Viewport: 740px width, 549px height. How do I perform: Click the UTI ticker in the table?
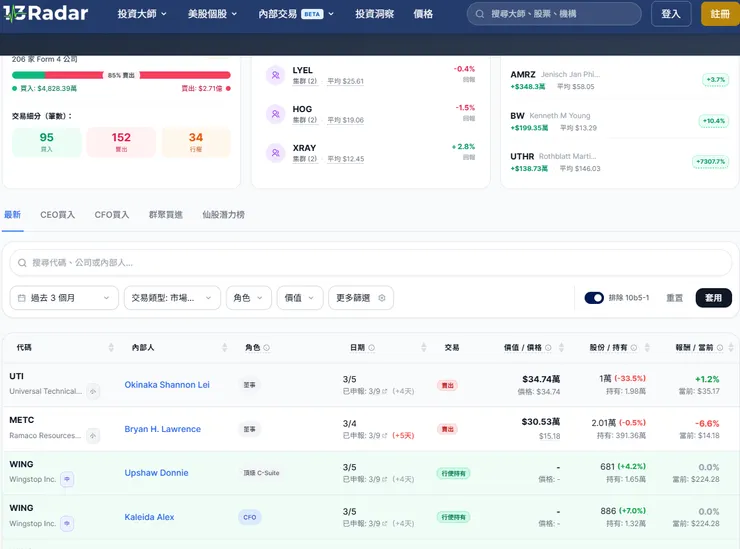(x=17, y=376)
